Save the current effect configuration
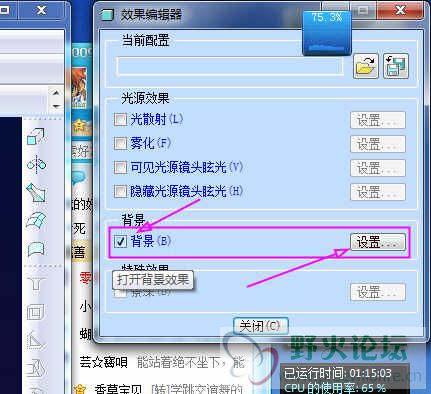The width and height of the screenshot is (431, 394). tap(396, 66)
